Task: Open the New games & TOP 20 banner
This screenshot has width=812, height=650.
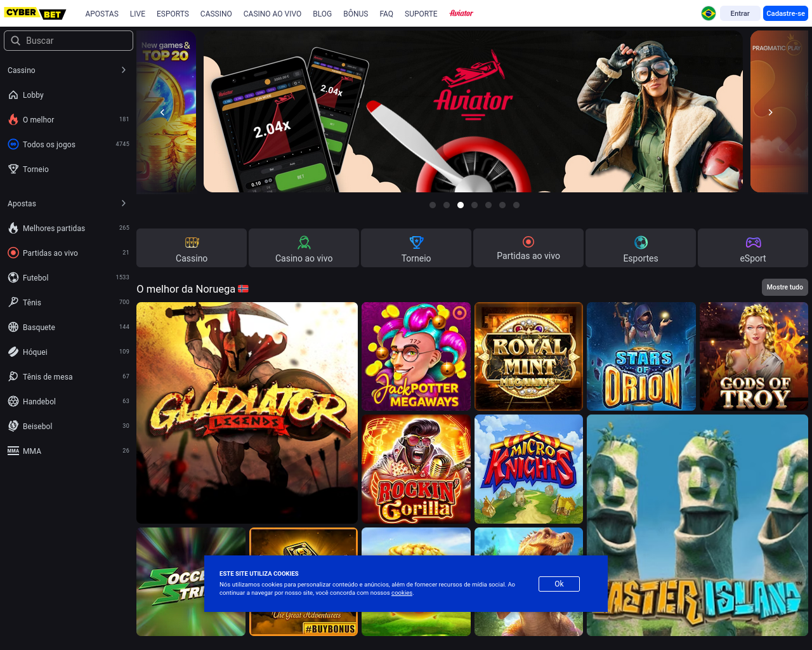Action: [166, 112]
